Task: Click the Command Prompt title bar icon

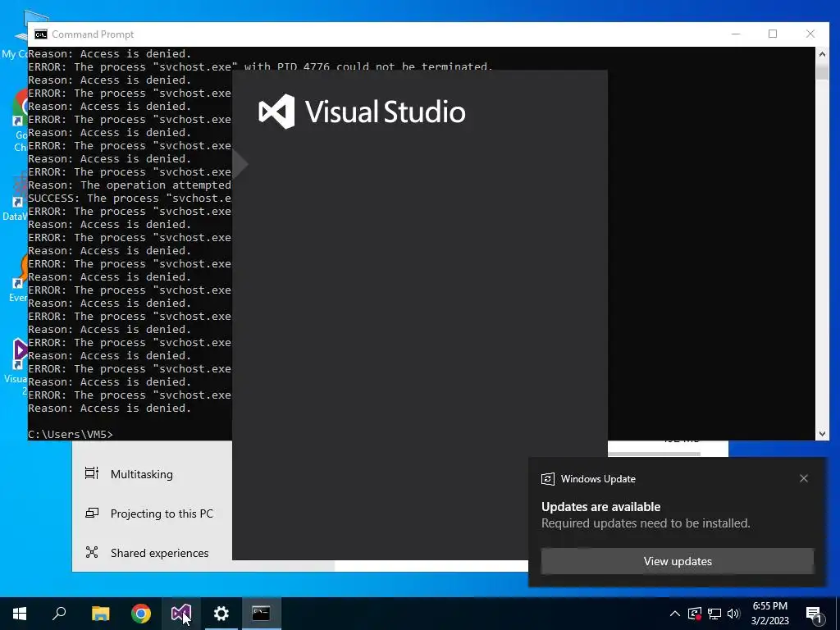Action: click(x=41, y=34)
